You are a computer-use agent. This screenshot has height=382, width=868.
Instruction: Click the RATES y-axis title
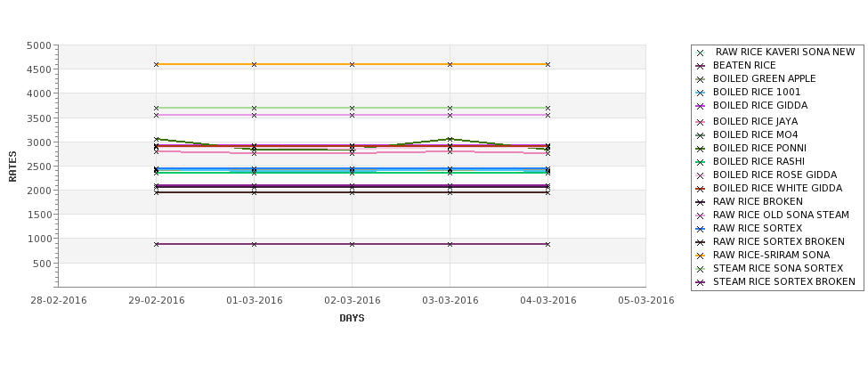coord(12,167)
